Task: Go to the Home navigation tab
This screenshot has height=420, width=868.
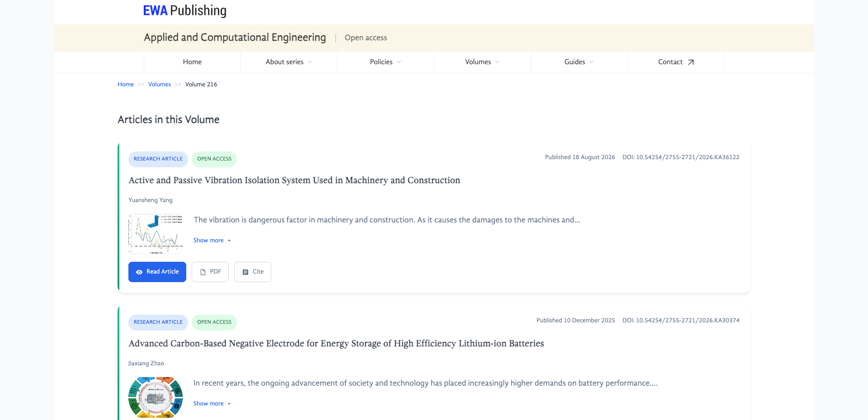Action: click(192, 62)
